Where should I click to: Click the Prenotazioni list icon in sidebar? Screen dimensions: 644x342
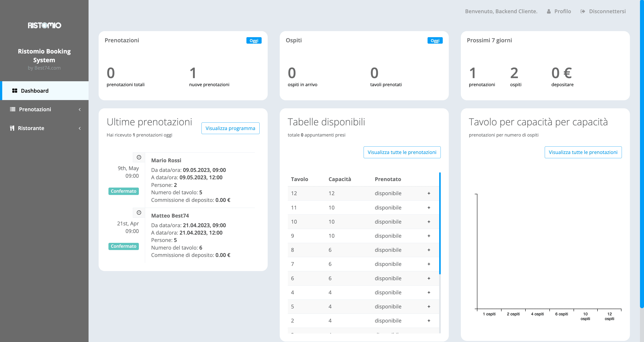click(x=12, y=109)
